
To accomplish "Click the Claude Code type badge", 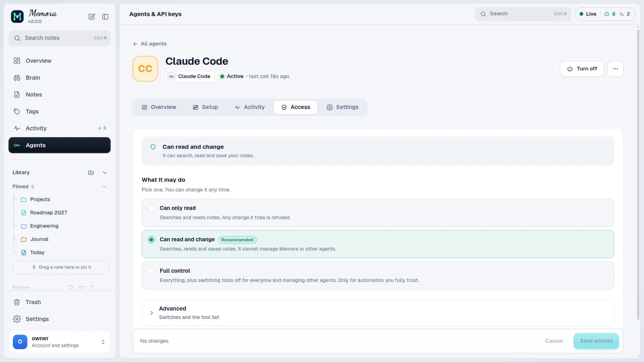I will [190, 76].
